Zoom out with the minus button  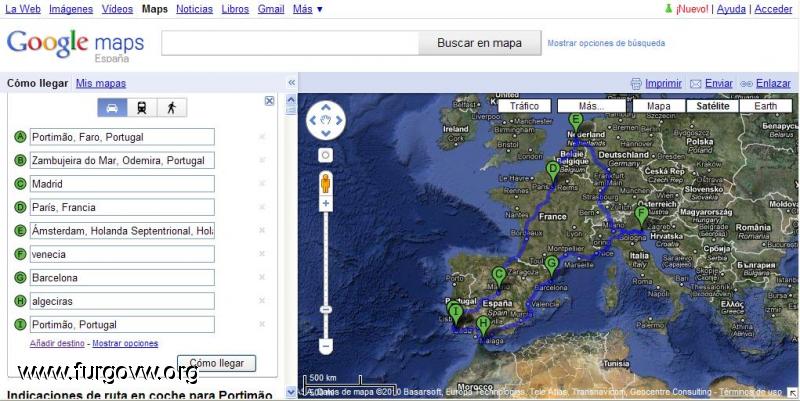pyautogui.click(x=326, y=346)
